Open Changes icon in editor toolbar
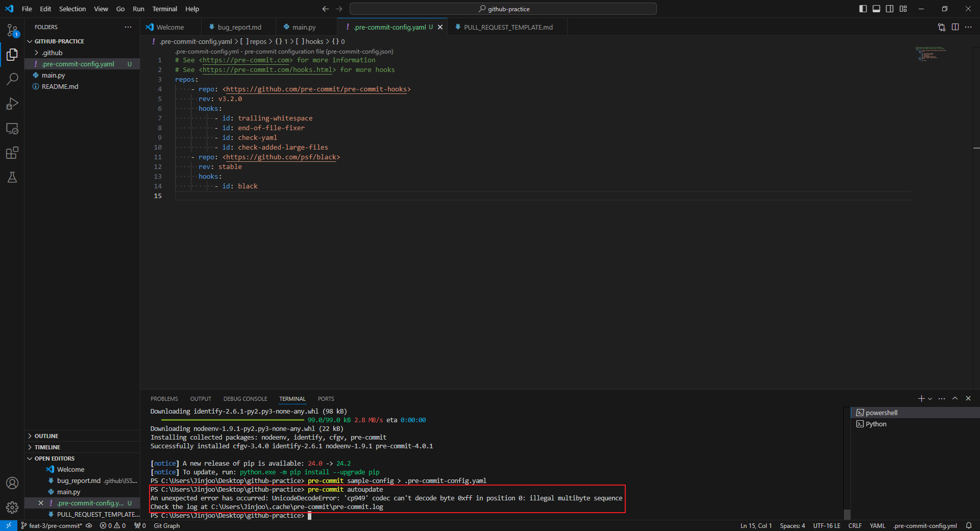Image resolution: width=980 pixels, height=531 pixels. (x=942, y=27)
